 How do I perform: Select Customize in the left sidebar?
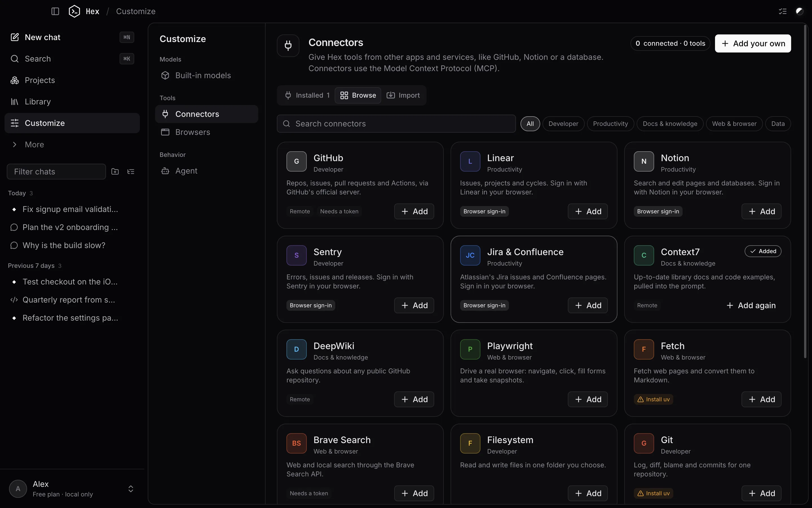tap(72, 123)
